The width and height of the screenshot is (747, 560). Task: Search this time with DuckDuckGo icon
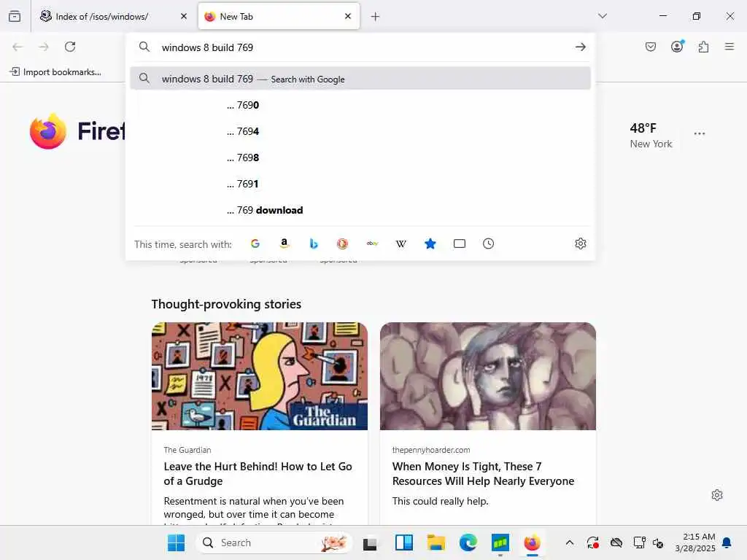point(343,244)
